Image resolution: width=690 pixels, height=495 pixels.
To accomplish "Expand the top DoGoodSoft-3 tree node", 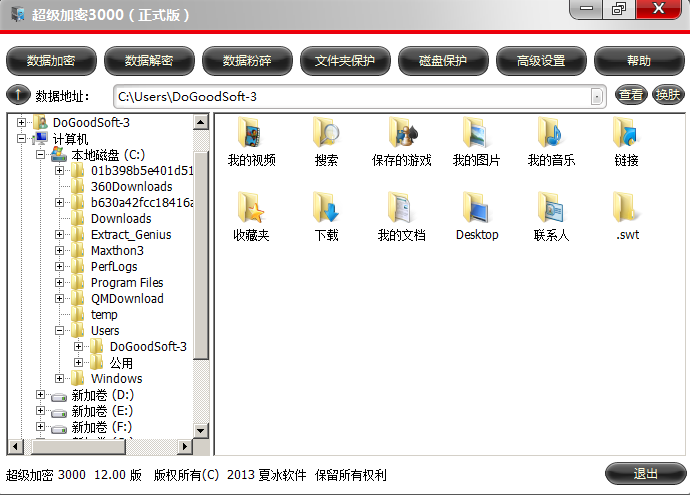I will [21, 122].
